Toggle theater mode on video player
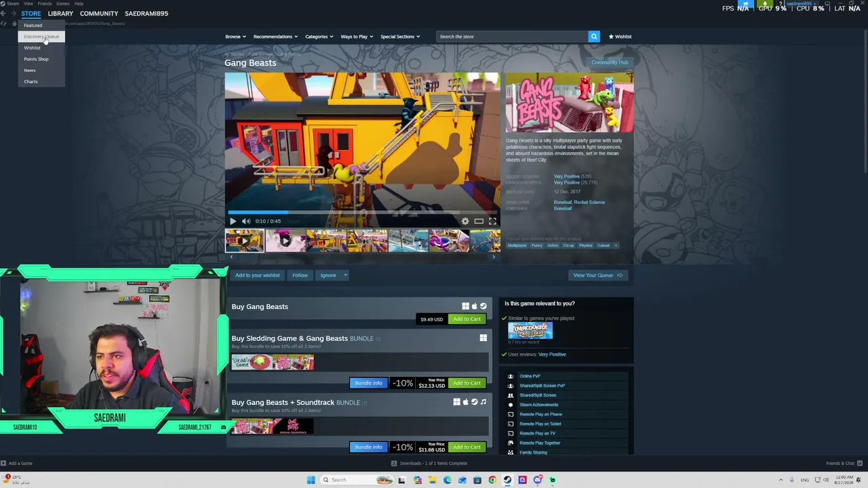The image size is (868, 488). pyautogui.click(x=479, y=221)
